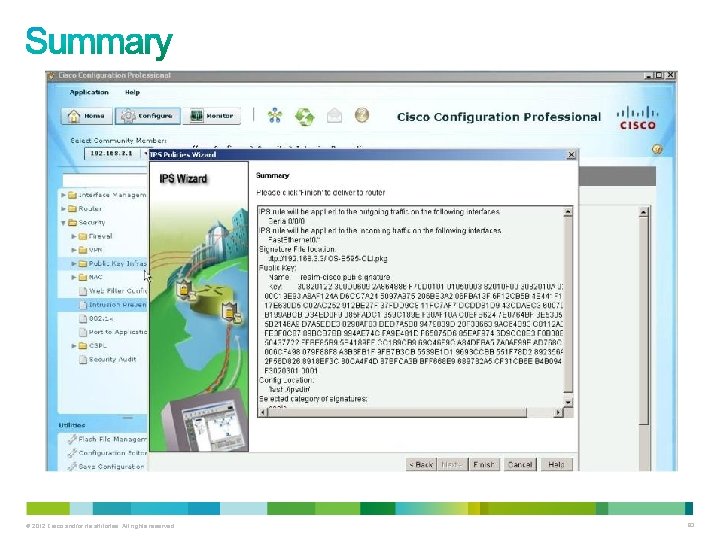Click the summary horizontal scrollbar thumb
The height and width of the screenshot is (540, 720).
397,412
